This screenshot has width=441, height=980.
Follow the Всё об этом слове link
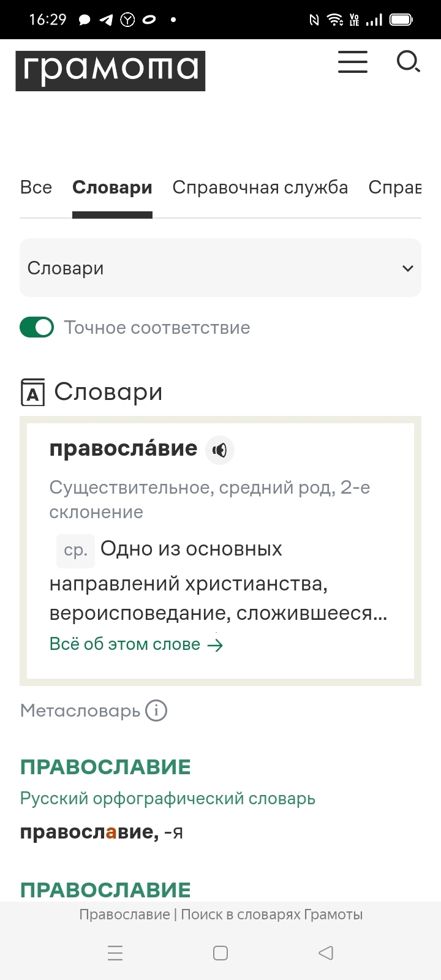click(137, 644)
